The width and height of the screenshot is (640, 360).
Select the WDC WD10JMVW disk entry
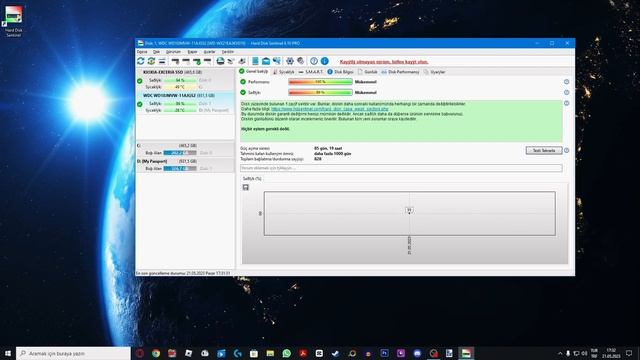click(x=185, y=103)
